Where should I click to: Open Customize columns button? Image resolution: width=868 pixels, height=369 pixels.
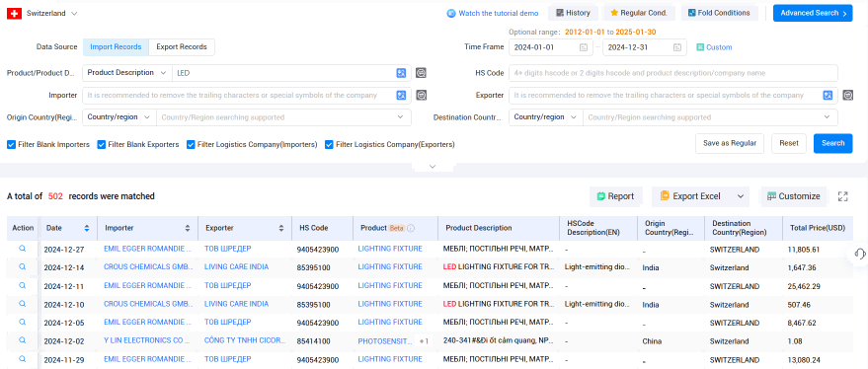793,196
